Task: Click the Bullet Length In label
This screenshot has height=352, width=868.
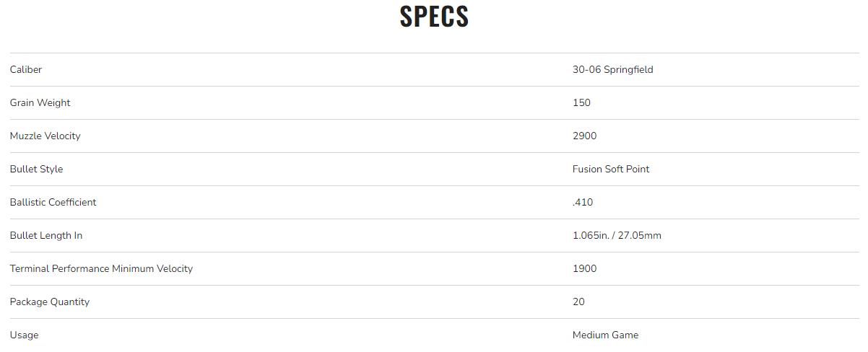Action: click(x=46, y=236)
